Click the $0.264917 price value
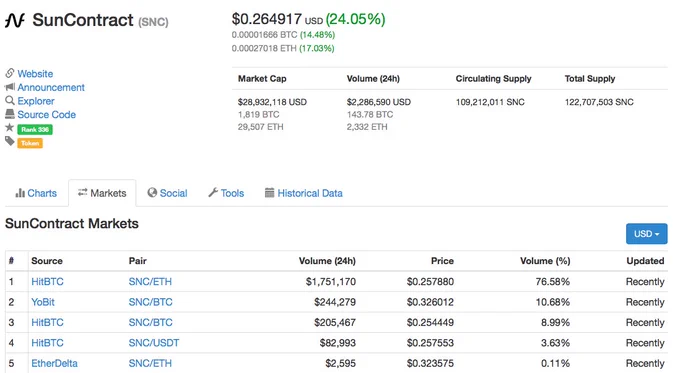The width and height of the screenshot is (680, 373). click(266, 19)
